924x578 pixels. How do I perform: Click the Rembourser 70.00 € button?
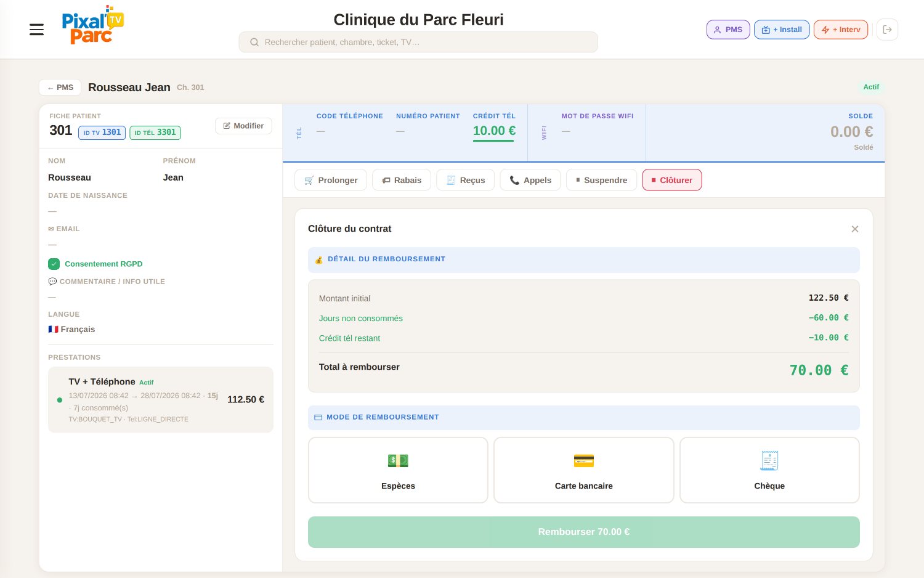[584, 532]
